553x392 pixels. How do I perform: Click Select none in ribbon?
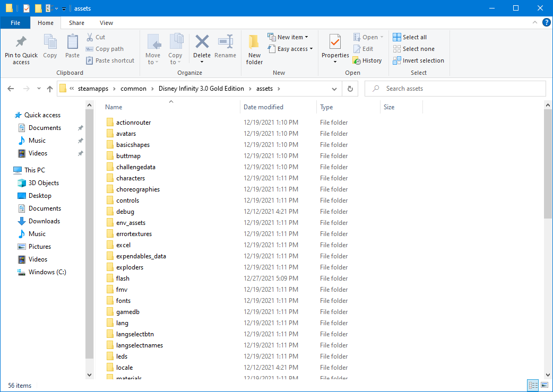[414, 49]
